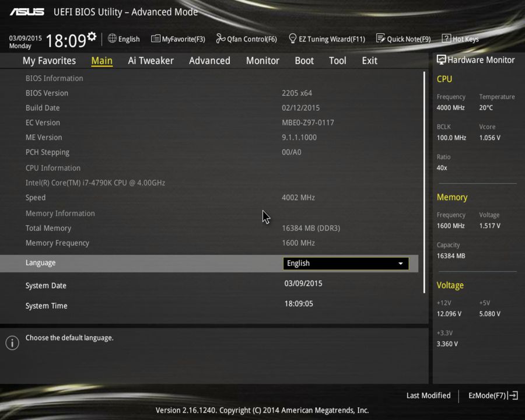
Task: Open the Boot menu tab
Action: (304, 60)
